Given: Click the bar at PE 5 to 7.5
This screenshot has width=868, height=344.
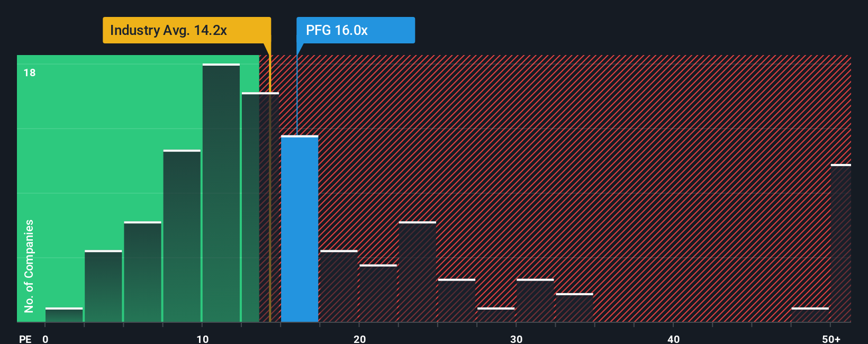Looking at the screenshot, I should [x=143, y=271].
